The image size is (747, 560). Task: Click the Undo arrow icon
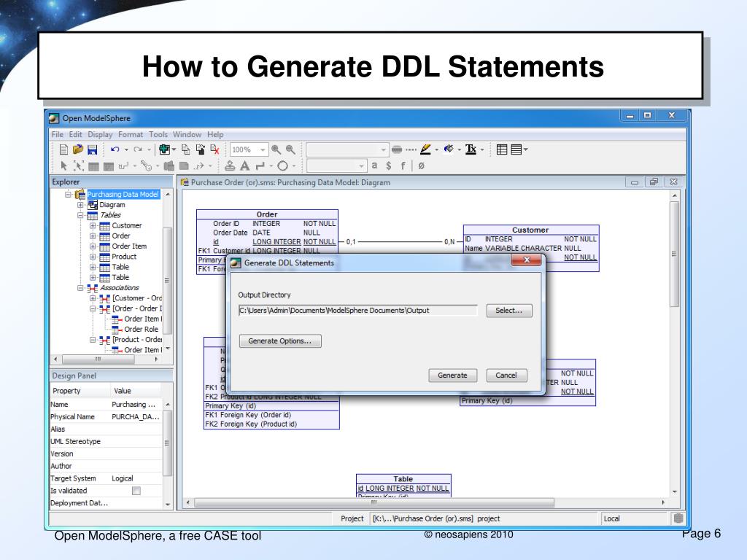[x=115, y=149]
